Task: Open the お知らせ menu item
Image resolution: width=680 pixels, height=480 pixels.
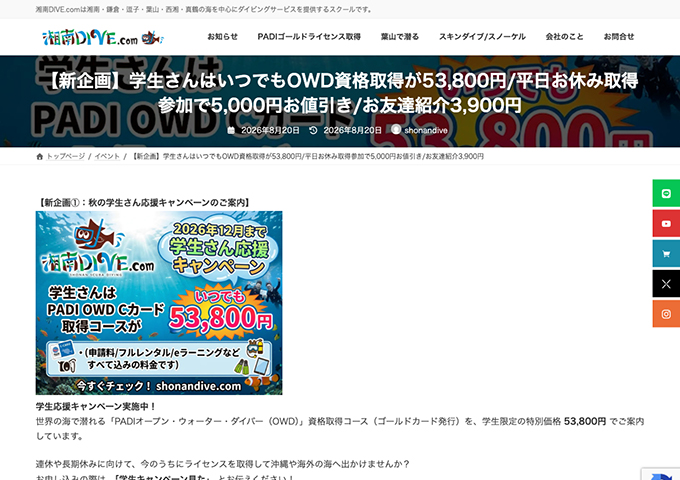Action: point(222,37)
